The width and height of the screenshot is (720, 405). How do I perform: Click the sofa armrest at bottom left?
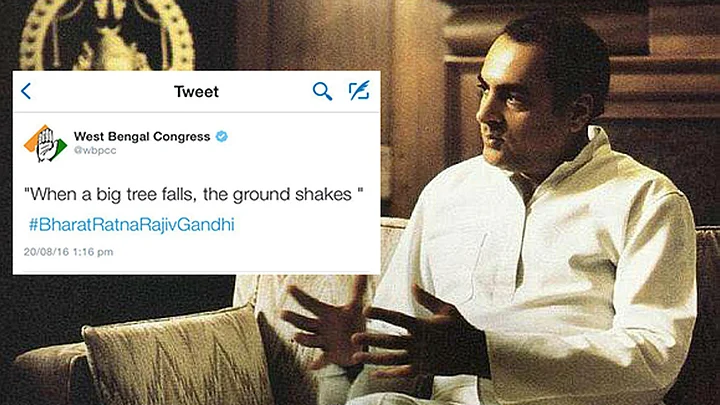[46, 374]
